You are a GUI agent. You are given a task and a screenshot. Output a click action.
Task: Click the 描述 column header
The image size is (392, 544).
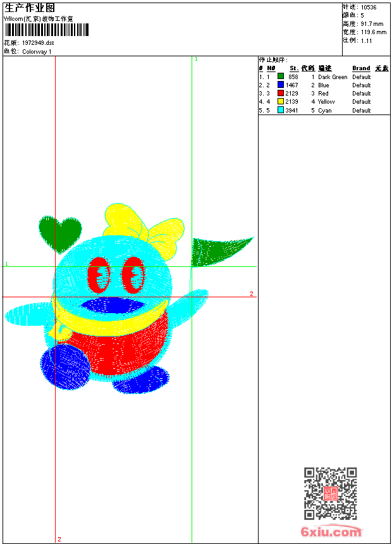click(325, 68)
